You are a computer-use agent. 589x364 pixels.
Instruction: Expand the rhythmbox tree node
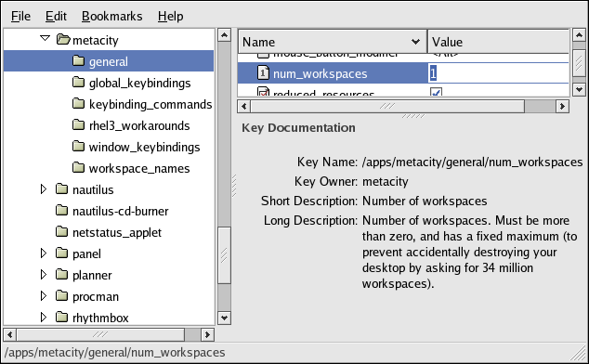click(44, 317)
